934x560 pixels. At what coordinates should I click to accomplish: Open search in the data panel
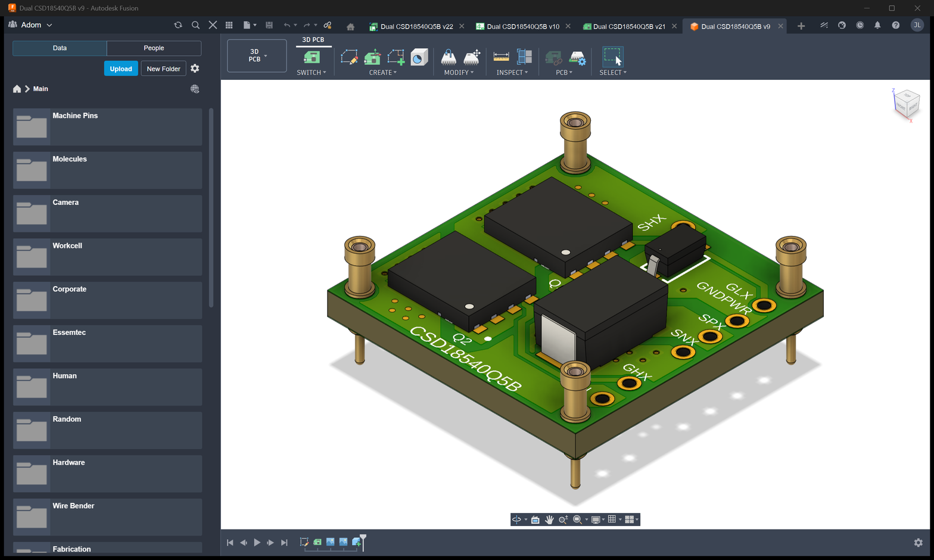point(195,25)
